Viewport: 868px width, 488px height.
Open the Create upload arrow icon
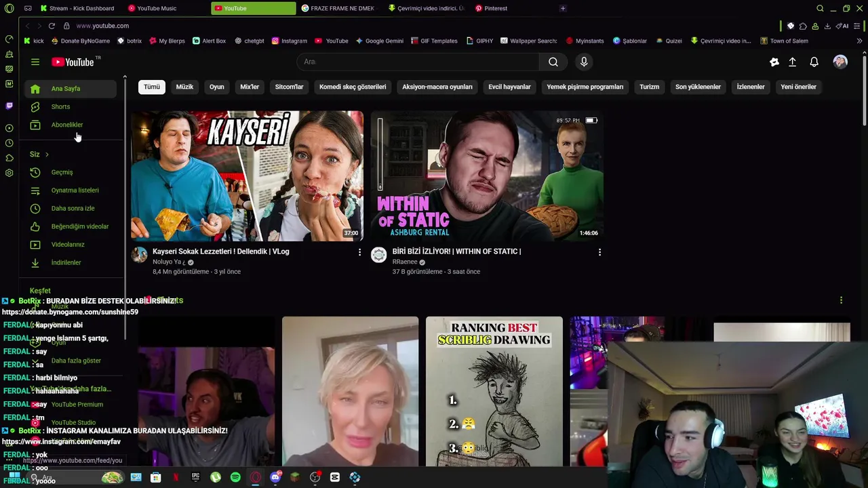(x=792, y=62)
